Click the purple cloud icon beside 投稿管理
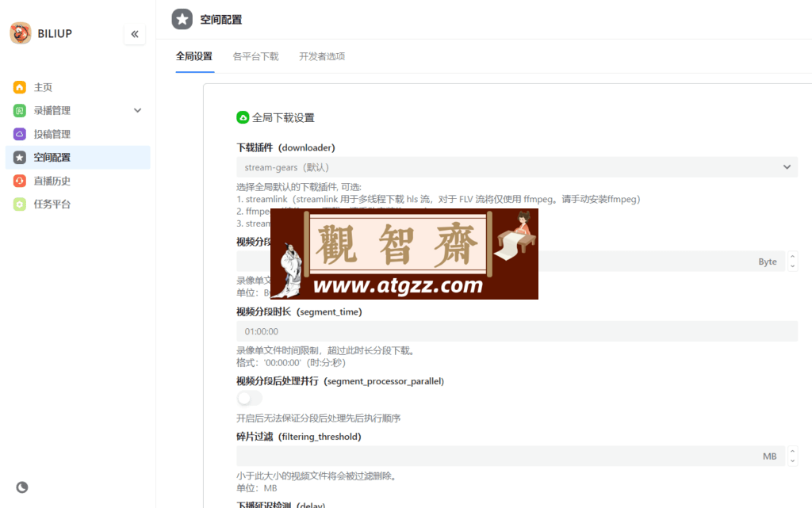 pyautogui.click(x=20, y=134)
